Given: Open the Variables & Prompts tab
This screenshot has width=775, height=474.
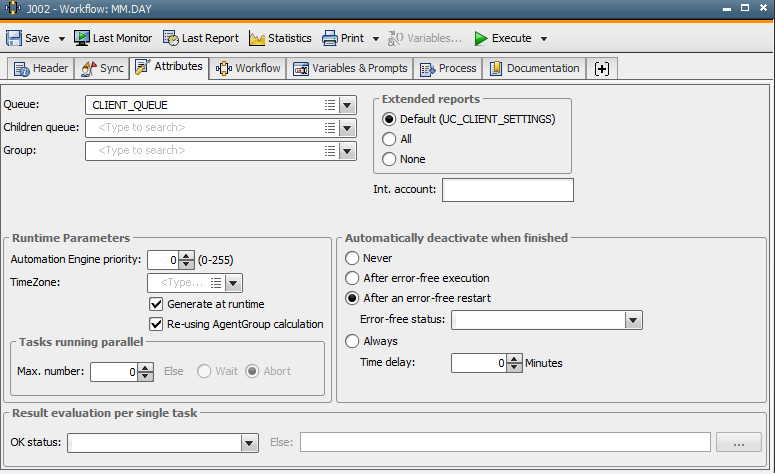Looking at the screenshot, I should coord(350,68).
